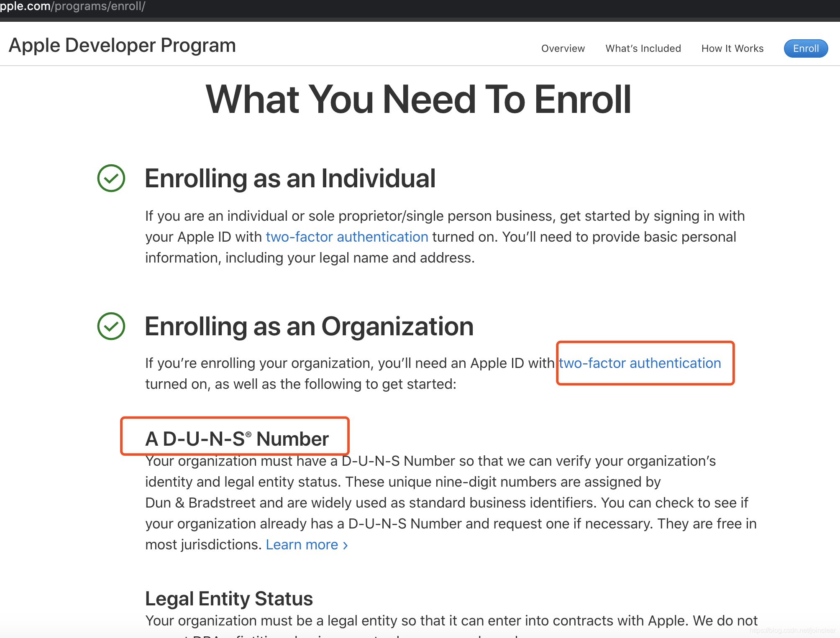Open the How It Works nav item
The width and height of the screenshot is (840, 638).
[732, 48]
